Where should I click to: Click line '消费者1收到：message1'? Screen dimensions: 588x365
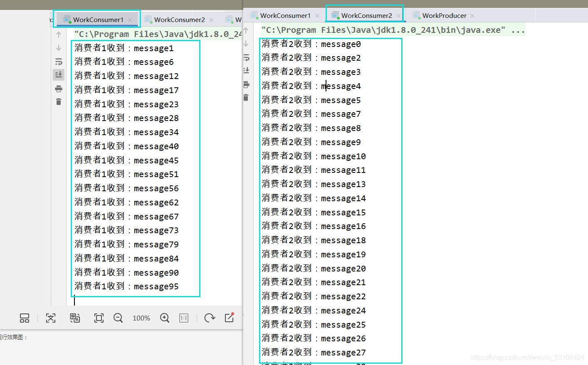(x=124, y=48)
